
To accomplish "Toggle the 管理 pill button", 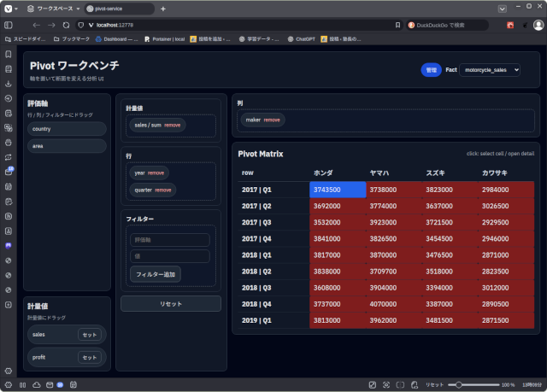I will coord(431,70).
